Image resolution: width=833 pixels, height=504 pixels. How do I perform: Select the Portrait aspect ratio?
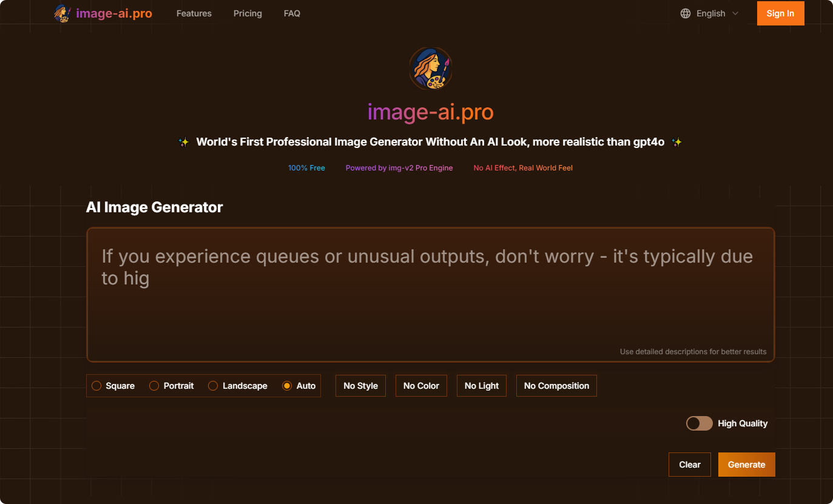tap(155, 386)
